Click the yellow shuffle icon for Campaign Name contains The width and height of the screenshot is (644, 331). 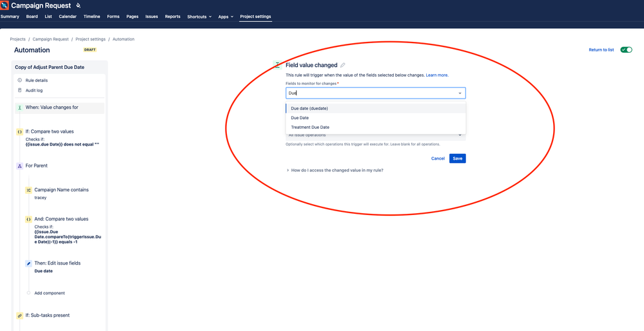pyautogui.click(x=28, y=191)
